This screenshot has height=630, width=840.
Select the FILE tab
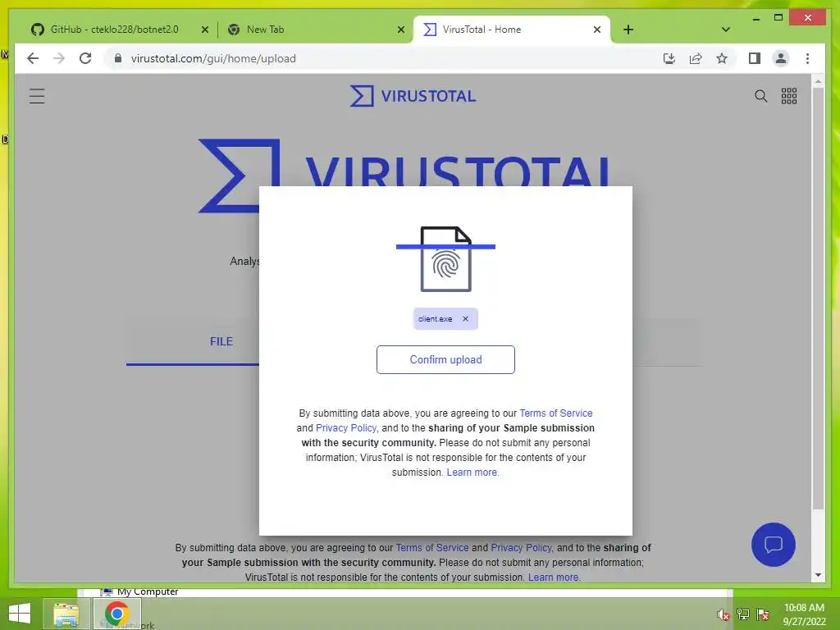point(221,341)
